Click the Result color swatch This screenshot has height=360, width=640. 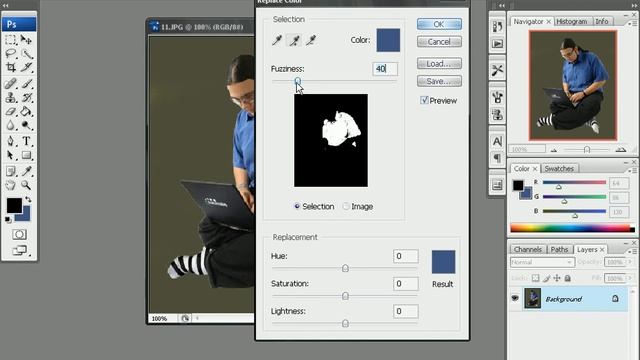pos(443,262)
